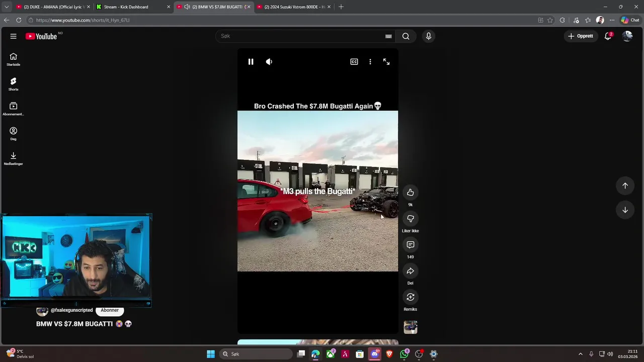Screen dimensions: 644x362
Task: Open the Opprett create menu
Action: (x=580, y=36)
